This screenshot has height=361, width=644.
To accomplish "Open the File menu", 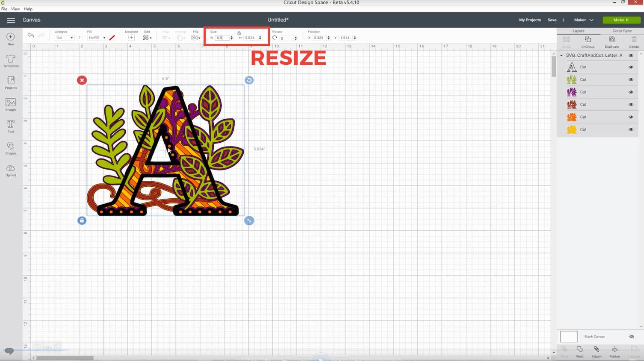I will [x=4, y=9].
